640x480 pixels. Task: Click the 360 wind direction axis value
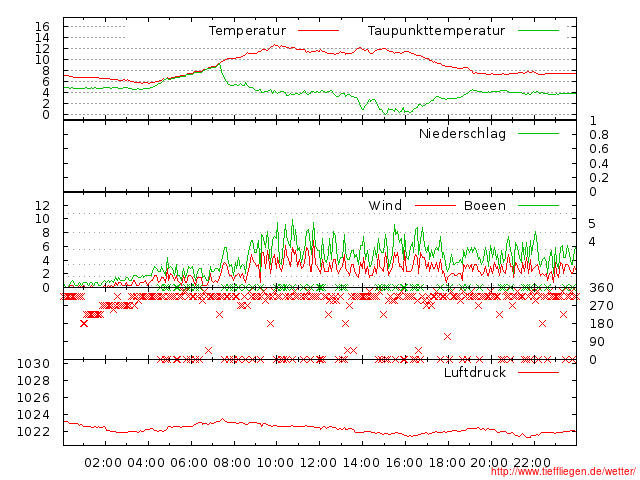(x=601, y=288)
